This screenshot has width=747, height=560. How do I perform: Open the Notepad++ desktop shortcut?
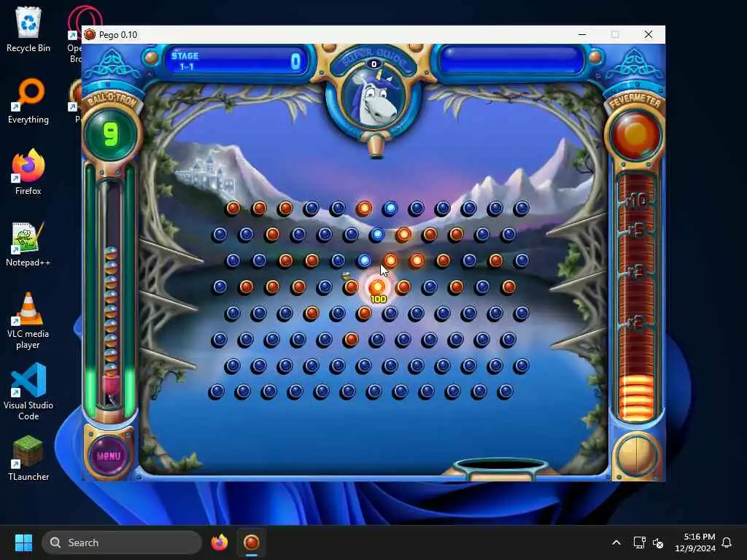28,244
